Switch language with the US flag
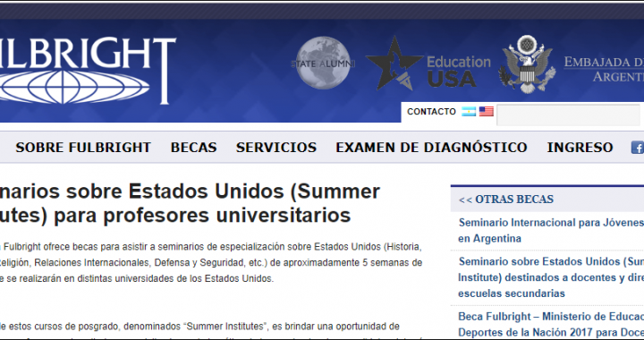 click(487, 112)
